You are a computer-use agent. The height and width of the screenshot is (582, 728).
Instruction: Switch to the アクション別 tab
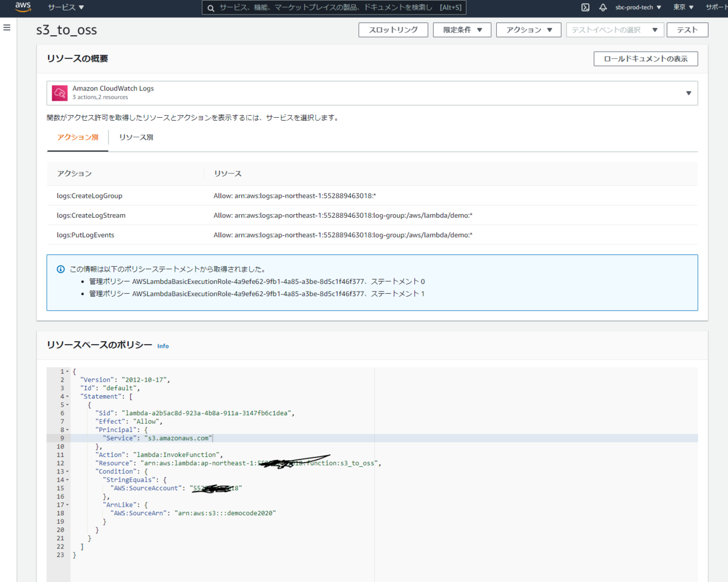tap(78, 137)
